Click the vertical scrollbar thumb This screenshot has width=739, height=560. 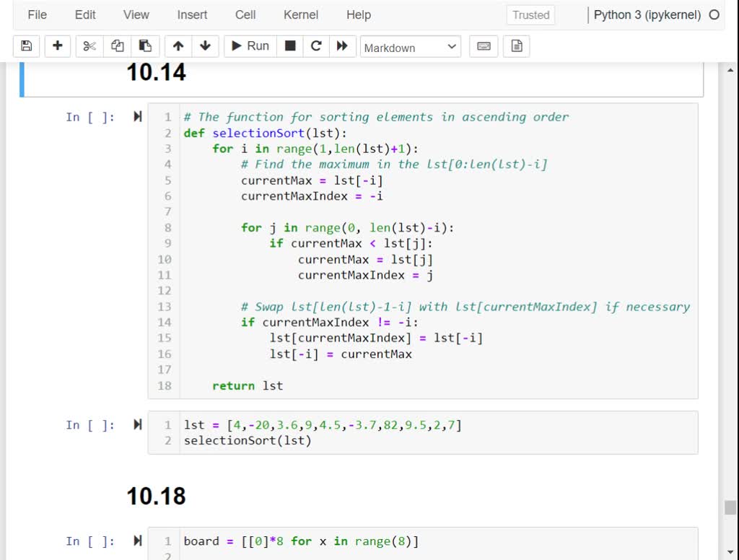[x=730, y=507]
